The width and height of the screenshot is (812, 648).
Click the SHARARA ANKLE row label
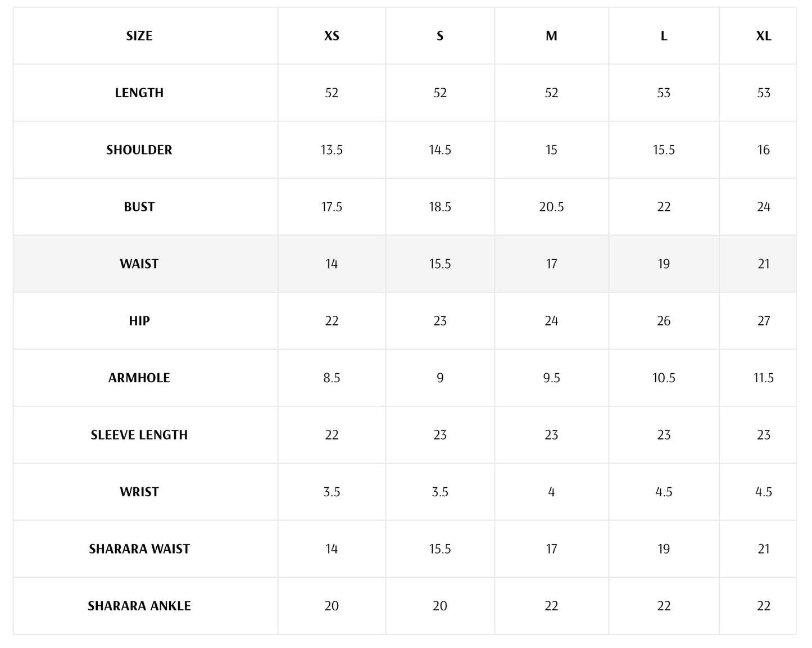tap(139, 606)
